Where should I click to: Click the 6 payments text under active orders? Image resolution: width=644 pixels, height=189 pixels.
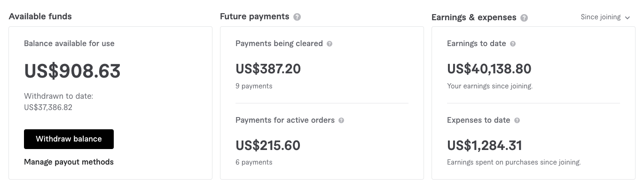tap(254, 162)
